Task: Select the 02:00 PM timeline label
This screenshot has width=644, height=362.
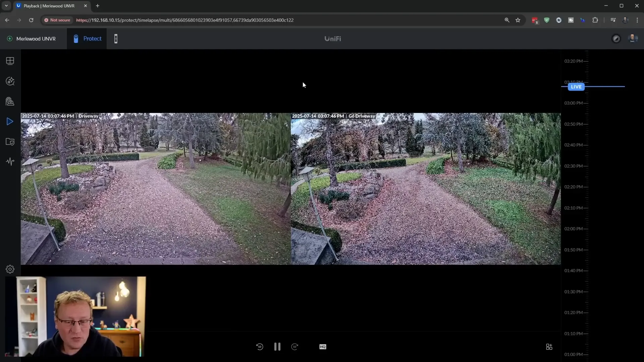Action: tap(574, 229)
